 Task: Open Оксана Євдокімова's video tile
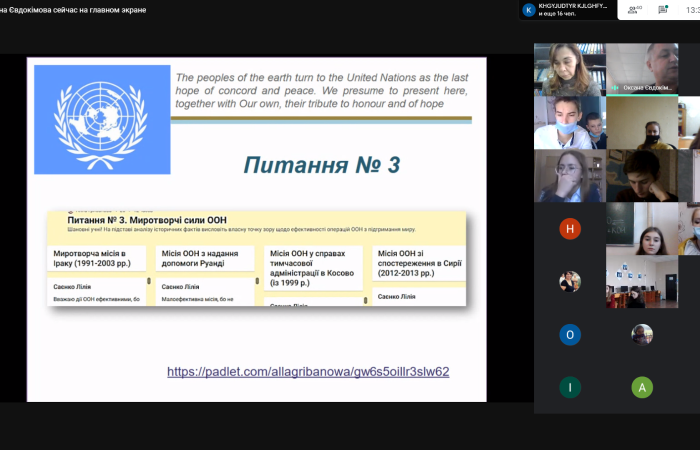tap(642, 68)
